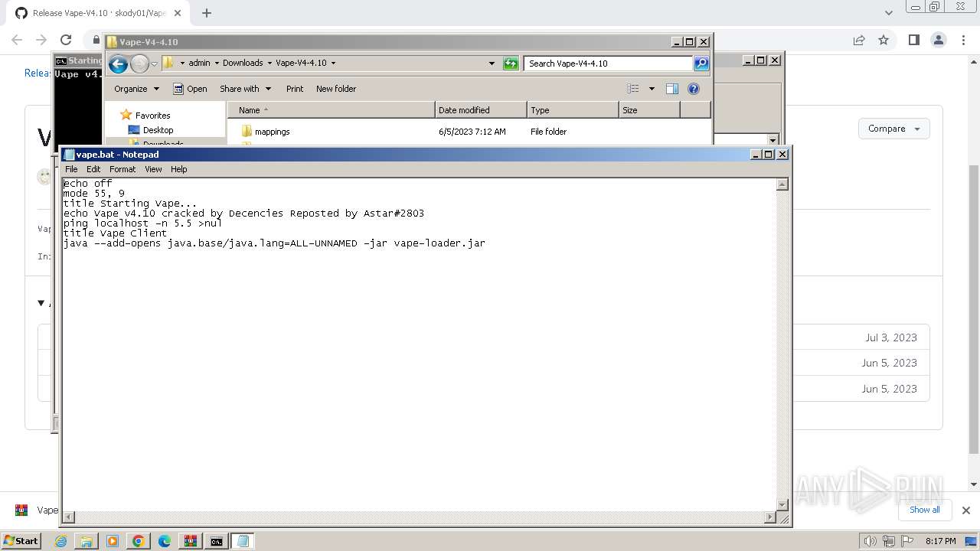Open the Share with dropdown
980x551 pixels.
[x=245, y=89]
